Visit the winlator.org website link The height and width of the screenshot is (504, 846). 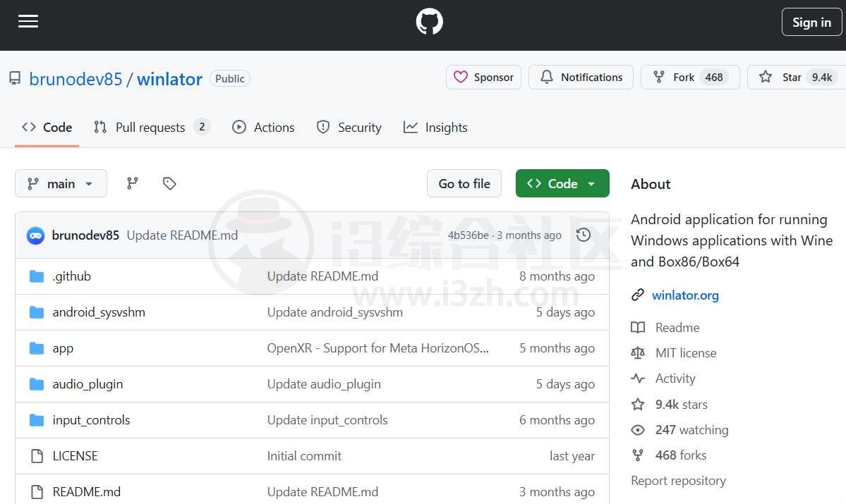685,295
